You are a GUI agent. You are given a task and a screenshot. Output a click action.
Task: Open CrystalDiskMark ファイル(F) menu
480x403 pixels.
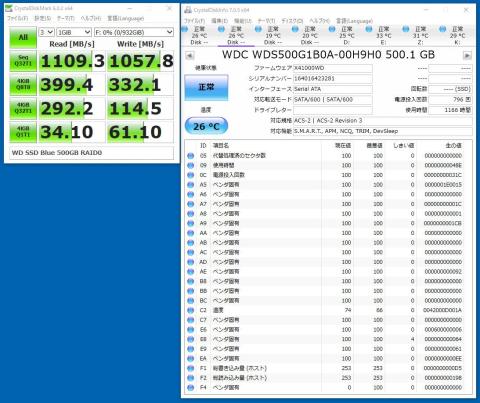[x=18, y=18]
